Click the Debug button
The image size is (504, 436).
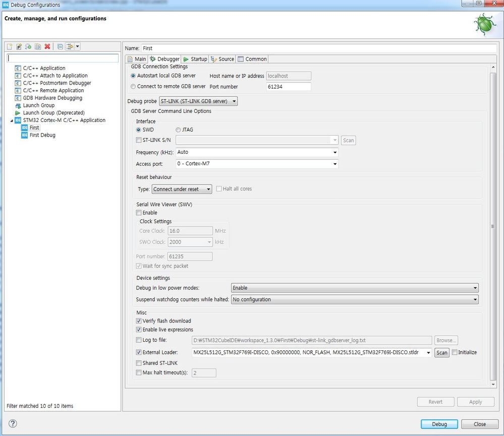pyautogui.click(x=439, y=424)
